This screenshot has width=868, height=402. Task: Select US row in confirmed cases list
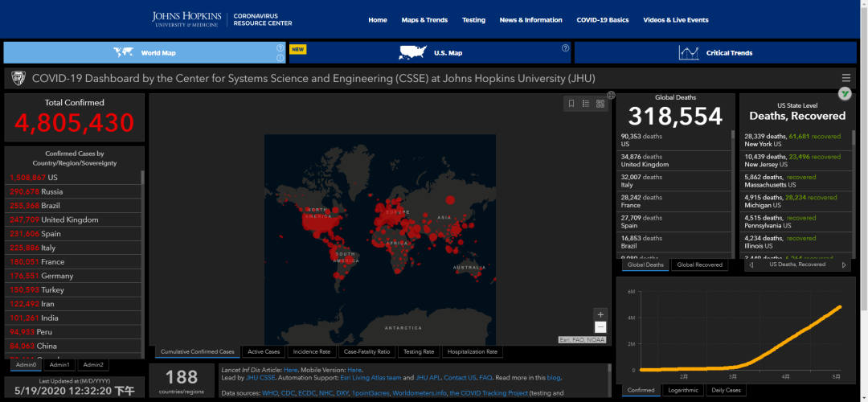point(73,178)
